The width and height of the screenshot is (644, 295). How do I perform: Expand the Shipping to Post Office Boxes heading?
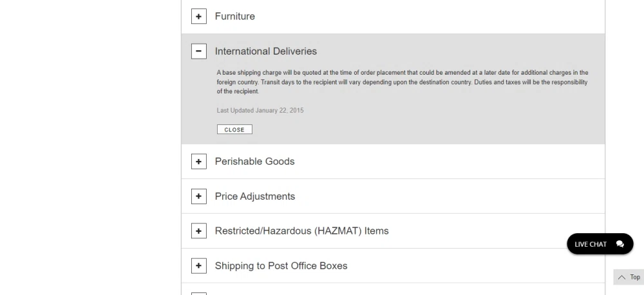click(x=281, y=266)
